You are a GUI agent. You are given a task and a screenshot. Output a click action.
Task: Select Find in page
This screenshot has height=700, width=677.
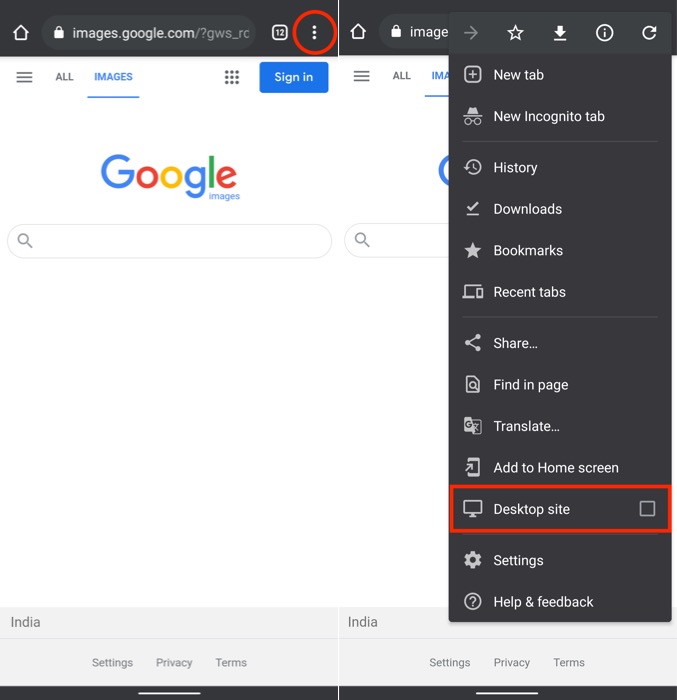coord(560,384)
